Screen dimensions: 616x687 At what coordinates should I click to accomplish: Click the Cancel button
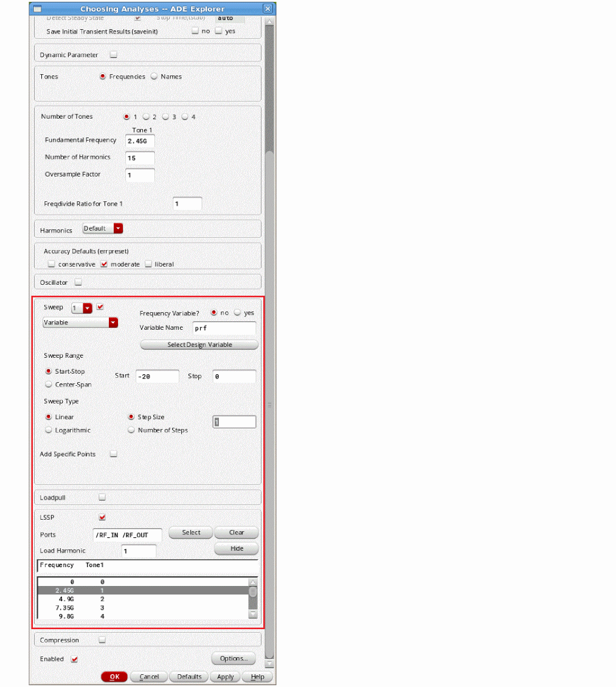149,677
